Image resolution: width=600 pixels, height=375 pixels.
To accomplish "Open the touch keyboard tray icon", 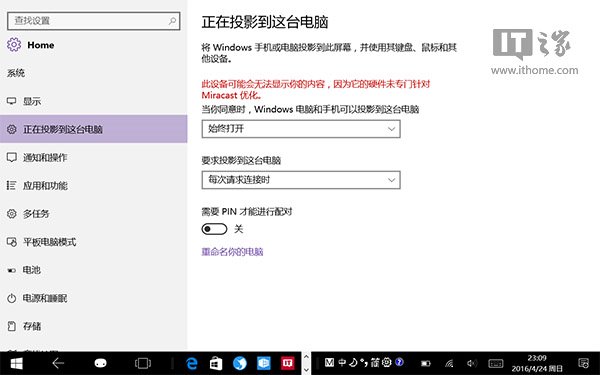I will click(496, 363).
